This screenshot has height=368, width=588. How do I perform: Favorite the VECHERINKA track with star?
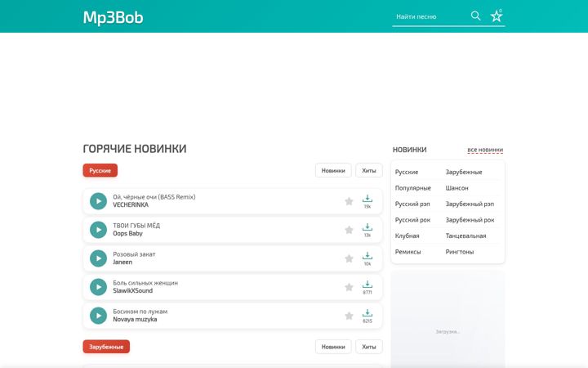(x=349, y=201)
